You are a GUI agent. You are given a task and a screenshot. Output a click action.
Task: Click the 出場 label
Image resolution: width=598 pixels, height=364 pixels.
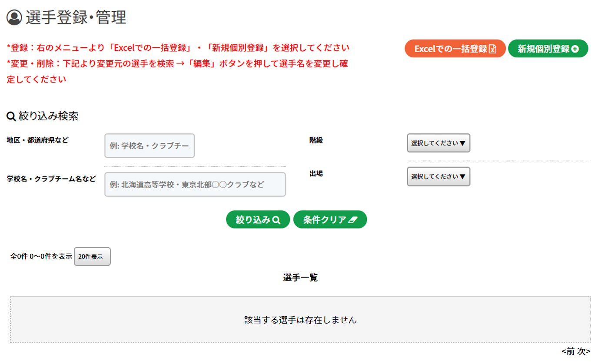[316, 174]
